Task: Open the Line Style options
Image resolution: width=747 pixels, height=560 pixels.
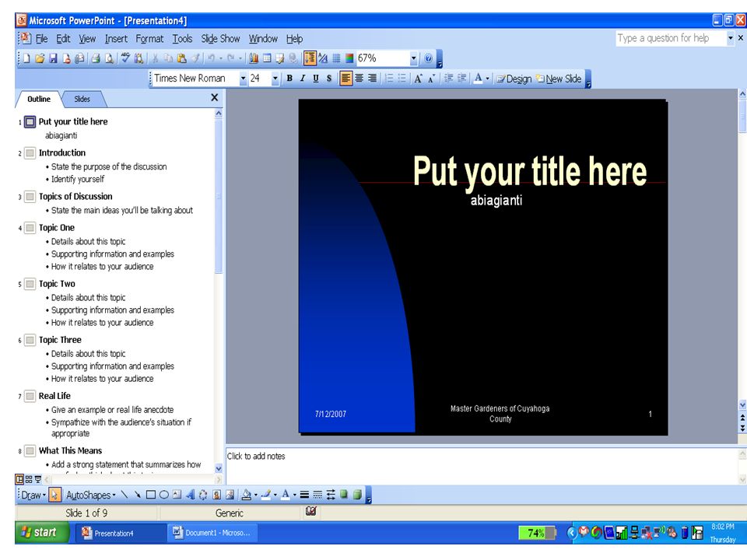Action: (x=304, y=495)
